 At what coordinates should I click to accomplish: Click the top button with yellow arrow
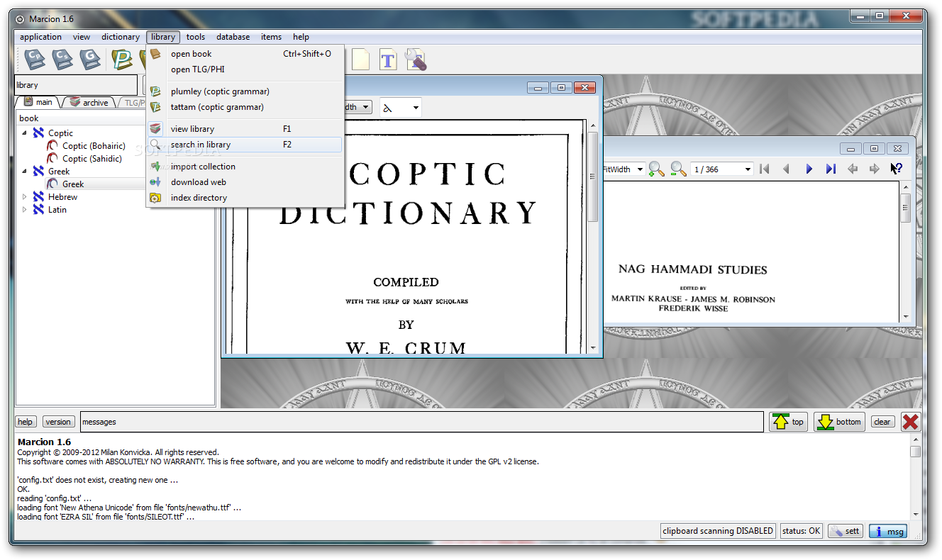789,422
